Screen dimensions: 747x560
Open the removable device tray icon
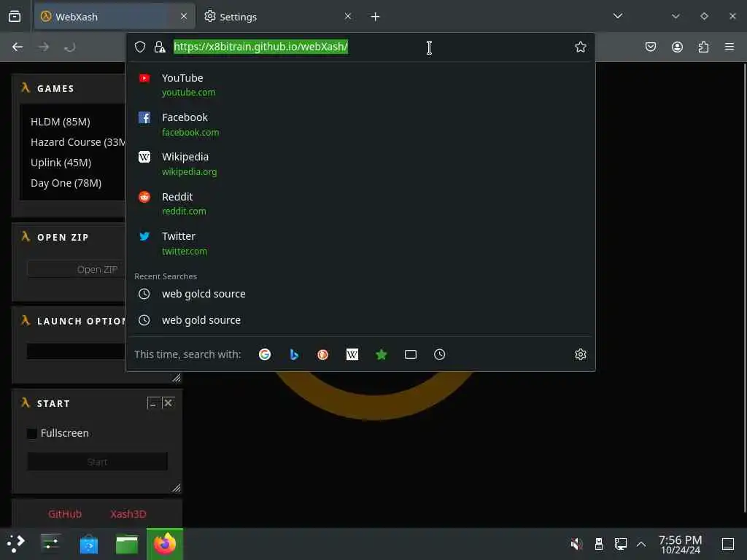599,544
